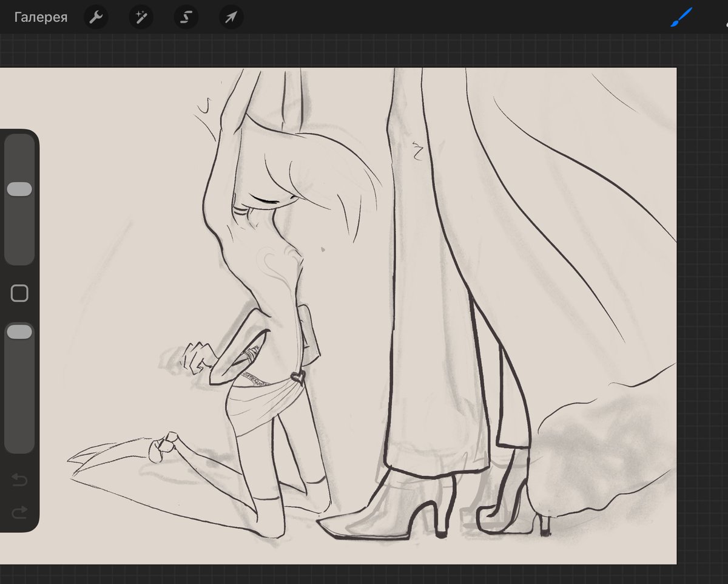Open the Adjustments magic wand menu
The height and width of the screenshot is (584, 728).
(x=141, y=18)
